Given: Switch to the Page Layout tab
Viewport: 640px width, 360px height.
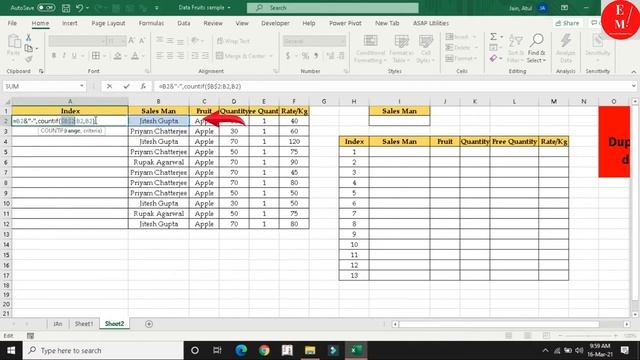Looking at the screenshot, I should click(108, 23).
